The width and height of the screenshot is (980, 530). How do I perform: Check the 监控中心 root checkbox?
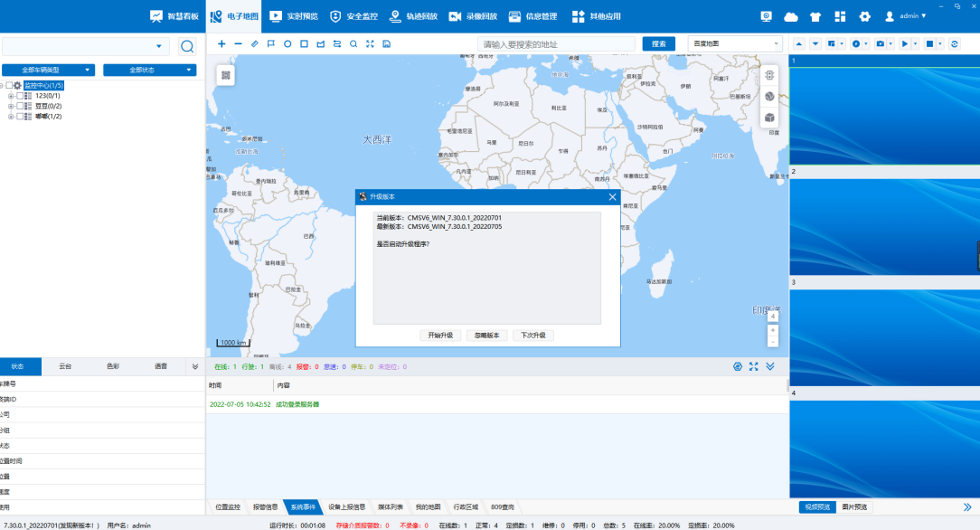(9, 85)
